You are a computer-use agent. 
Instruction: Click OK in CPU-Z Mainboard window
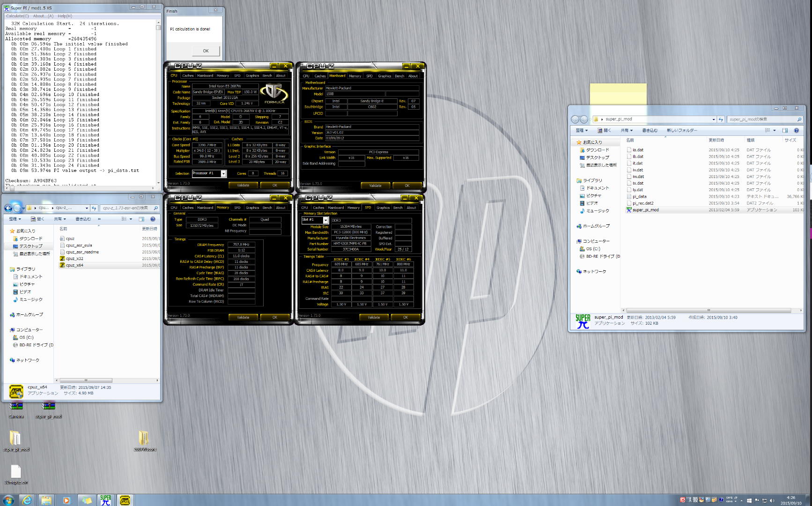pyautogui.click(x=407, y=186)
